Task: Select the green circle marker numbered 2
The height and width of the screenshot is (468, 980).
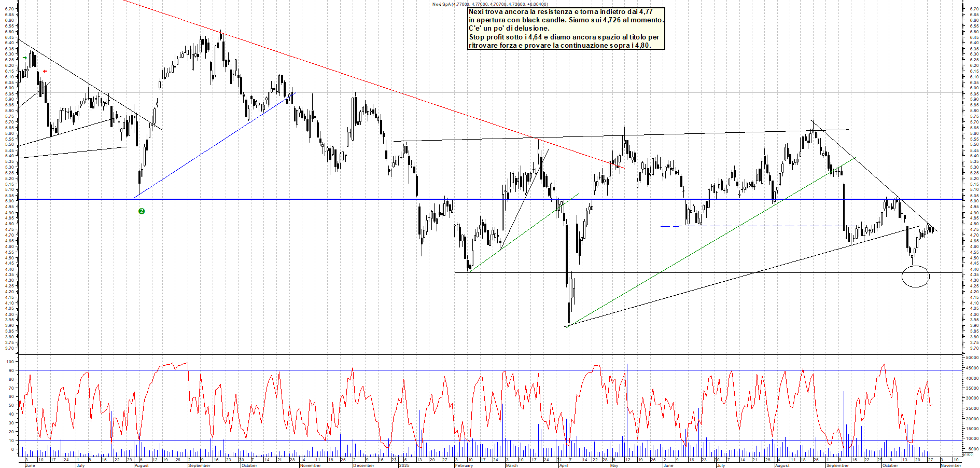Action: click(142, 211)
